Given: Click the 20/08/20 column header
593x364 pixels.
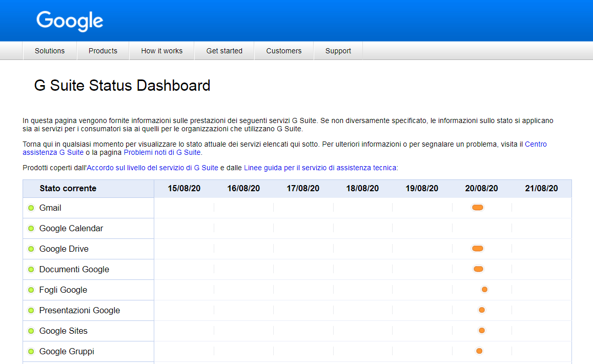Looking at the screenshot, I should pyautogui.click(x=481, y=189).
